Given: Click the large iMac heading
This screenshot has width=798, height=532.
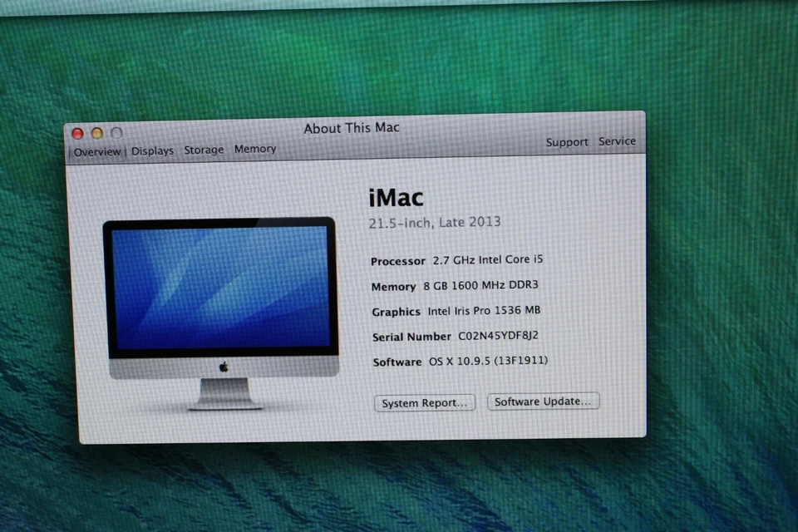Looking at the screenshot, I should (395, 198).
